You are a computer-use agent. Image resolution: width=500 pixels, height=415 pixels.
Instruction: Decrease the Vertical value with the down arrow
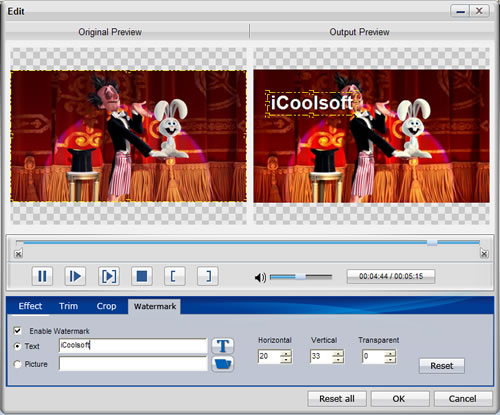coord(338,360)
